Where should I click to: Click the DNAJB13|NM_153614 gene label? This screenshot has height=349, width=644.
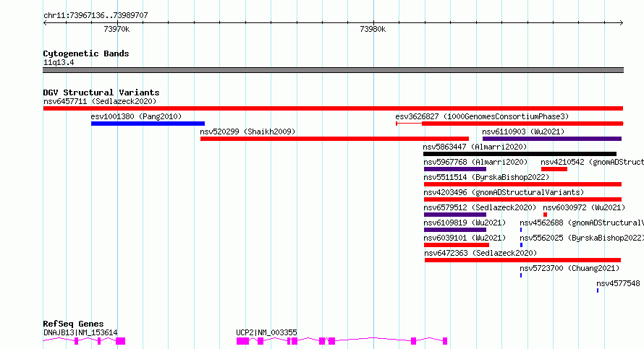[x=80, y=332]
